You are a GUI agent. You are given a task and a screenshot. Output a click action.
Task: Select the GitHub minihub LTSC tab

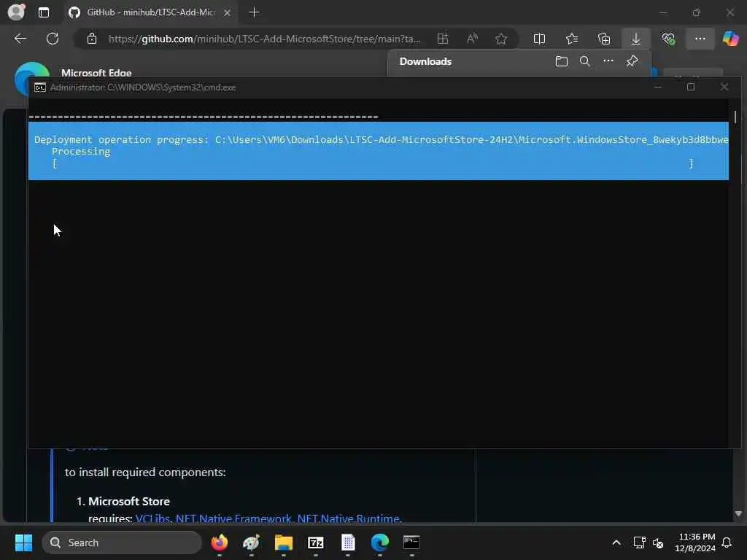tap(150, 12)
